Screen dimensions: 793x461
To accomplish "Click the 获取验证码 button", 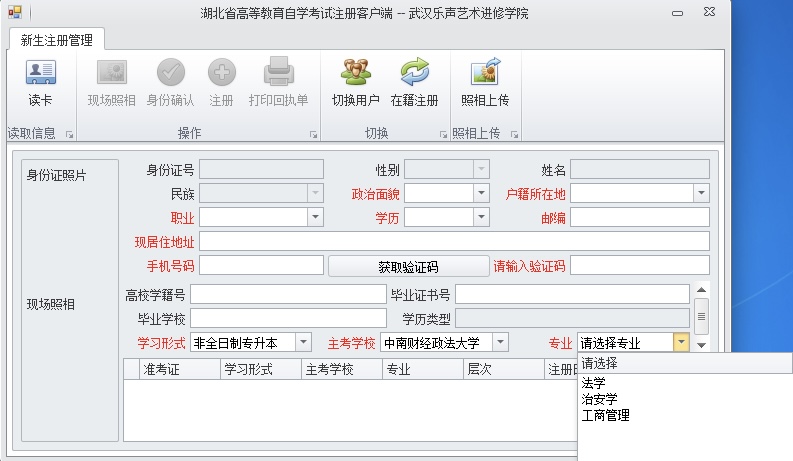I will (409, 266).
